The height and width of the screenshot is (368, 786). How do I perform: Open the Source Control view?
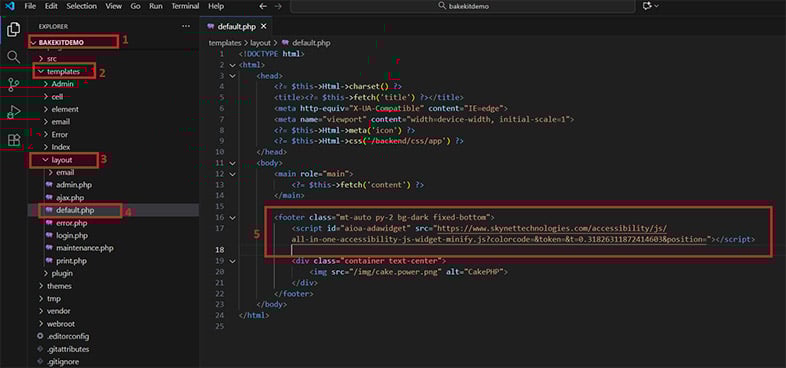tap(14, 84)
